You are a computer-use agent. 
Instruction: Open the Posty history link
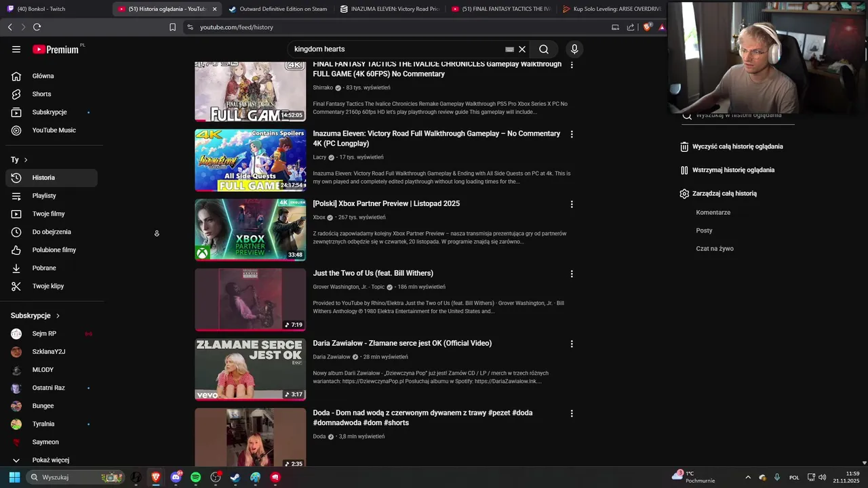[704, 230]
